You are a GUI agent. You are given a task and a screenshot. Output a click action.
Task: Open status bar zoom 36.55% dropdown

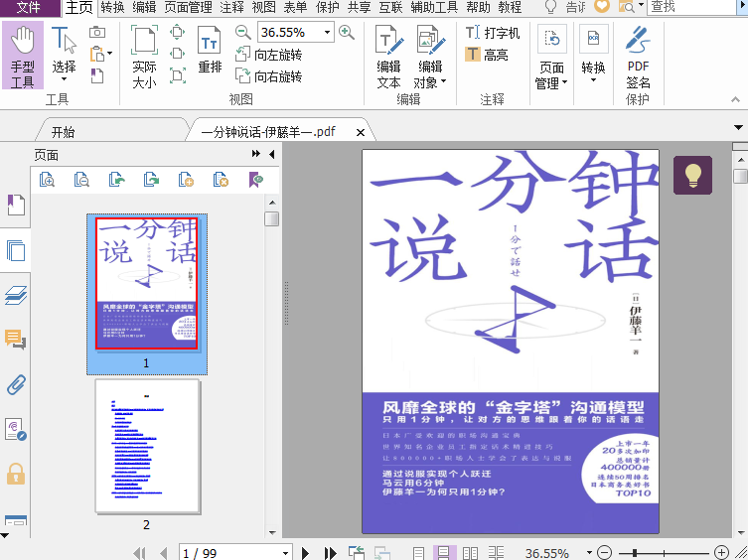[589, 552]
